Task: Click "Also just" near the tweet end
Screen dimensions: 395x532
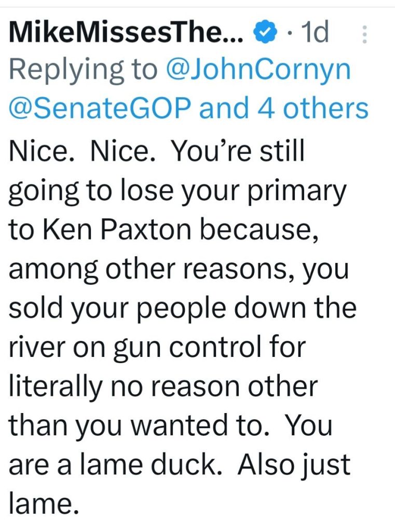Action: tap(294, 463)
